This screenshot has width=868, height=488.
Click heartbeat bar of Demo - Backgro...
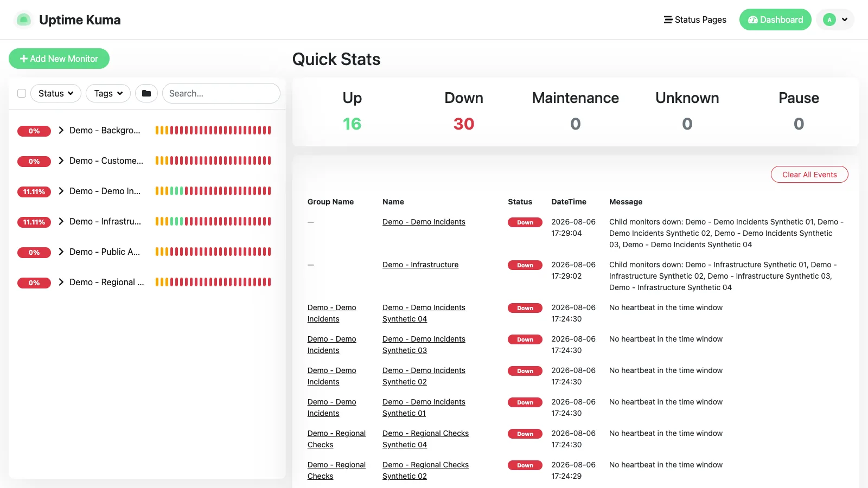[213, 130]
